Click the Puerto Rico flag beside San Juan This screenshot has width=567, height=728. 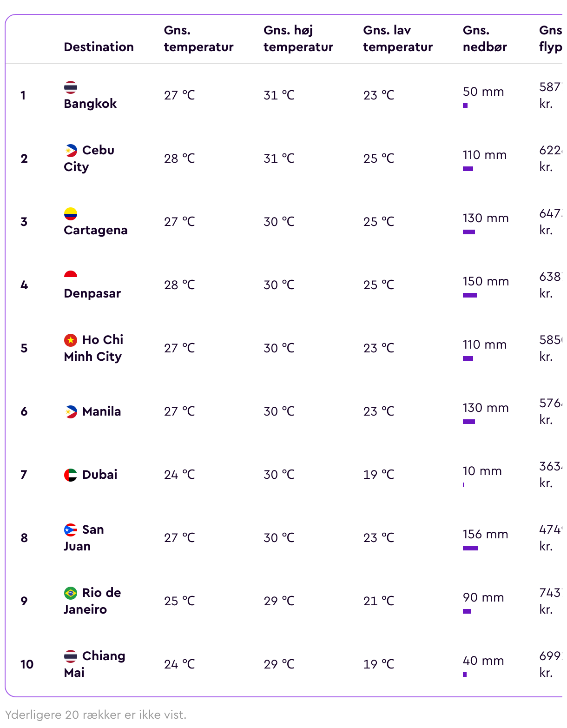click(x=71, y=530)
